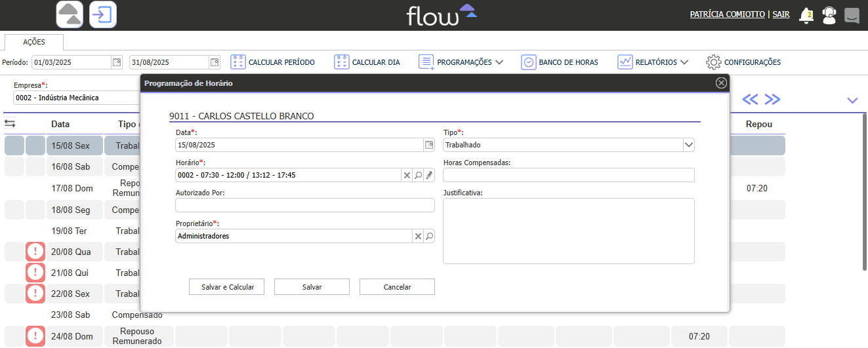Screen dimensions: 868x348
Task: Click the Salvar e Calcular button
Action: [x=226, y=287]
